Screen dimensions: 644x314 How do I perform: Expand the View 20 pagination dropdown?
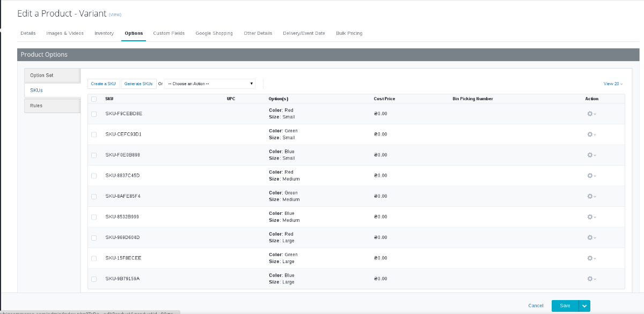[613, 84]
